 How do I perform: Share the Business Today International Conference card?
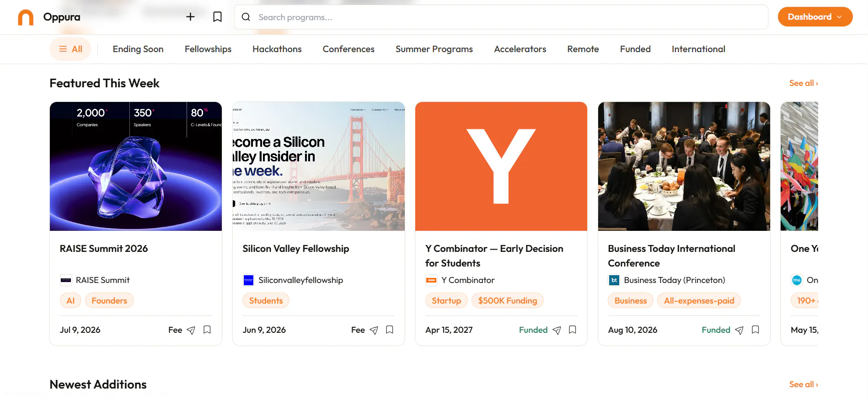[739, 330]
